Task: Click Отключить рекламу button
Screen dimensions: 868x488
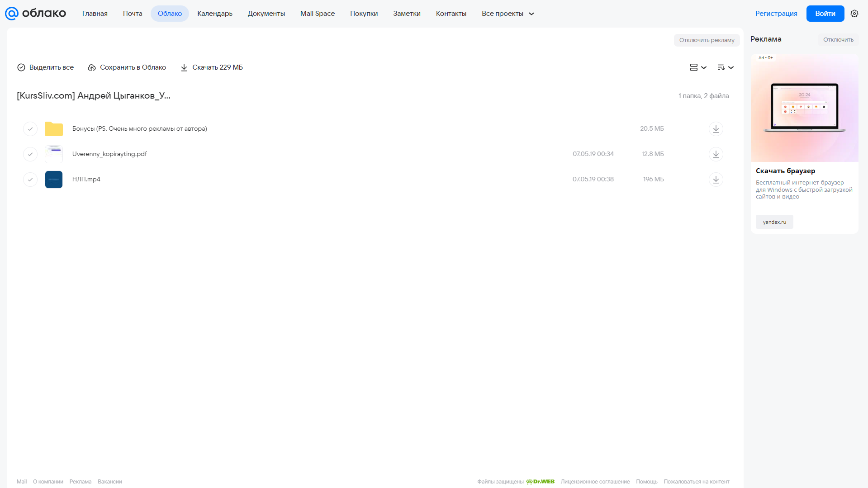Action: (x=707, y=40)
